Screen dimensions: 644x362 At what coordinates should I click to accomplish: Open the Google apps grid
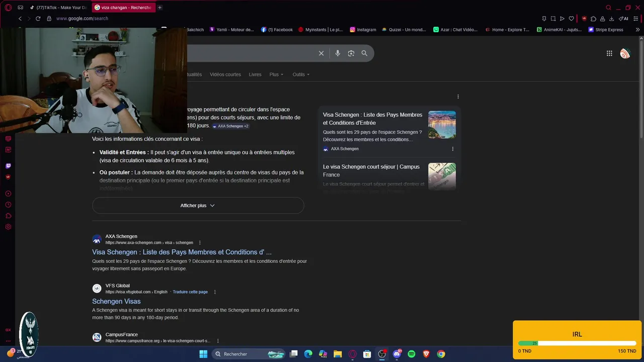point(609,53)
